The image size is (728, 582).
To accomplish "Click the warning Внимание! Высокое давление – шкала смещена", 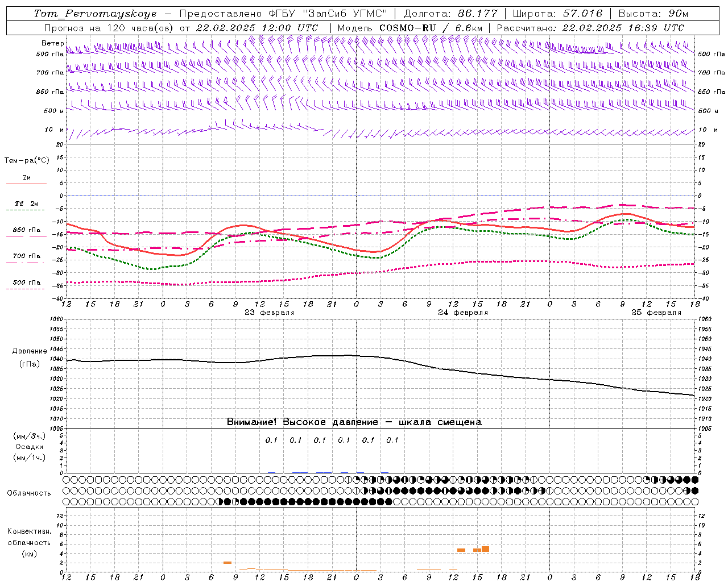I will pyautogui.click(x=354, y=422).
